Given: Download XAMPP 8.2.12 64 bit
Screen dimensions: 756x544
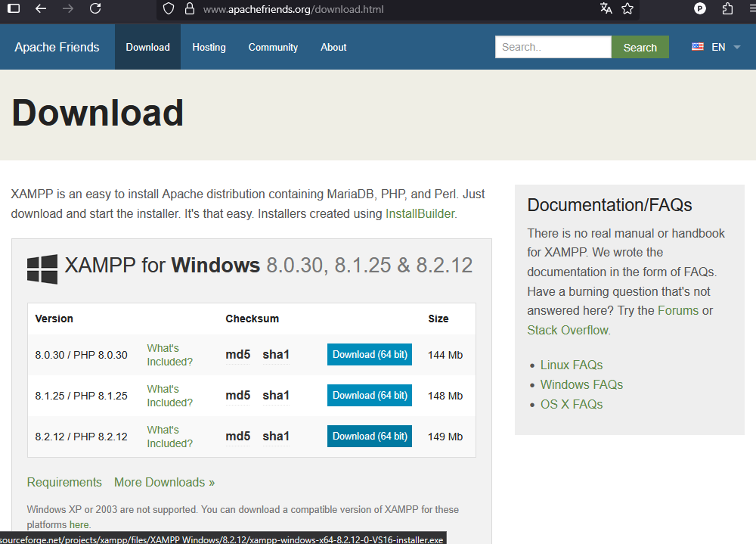Looking at the screenshot, I should pyautogui.click(x=370, y=437).
